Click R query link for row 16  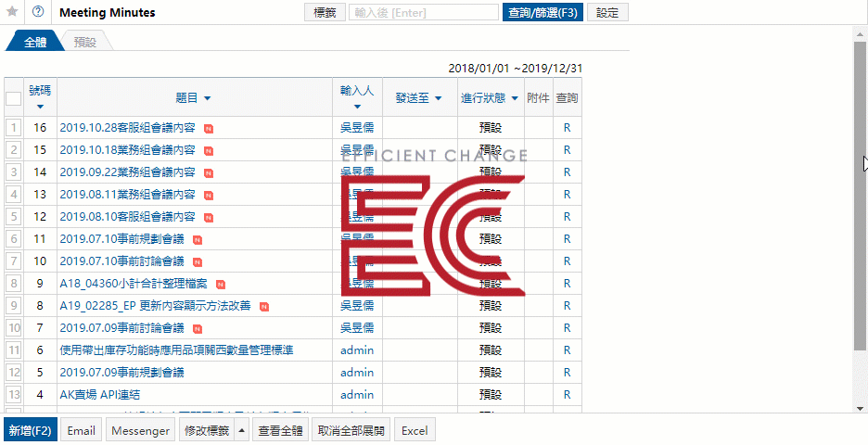click(567, 128)
